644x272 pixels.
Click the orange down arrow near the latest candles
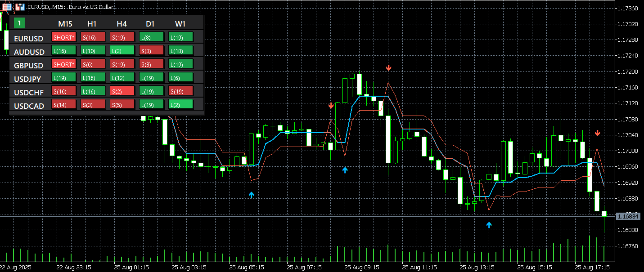point(598,133)
